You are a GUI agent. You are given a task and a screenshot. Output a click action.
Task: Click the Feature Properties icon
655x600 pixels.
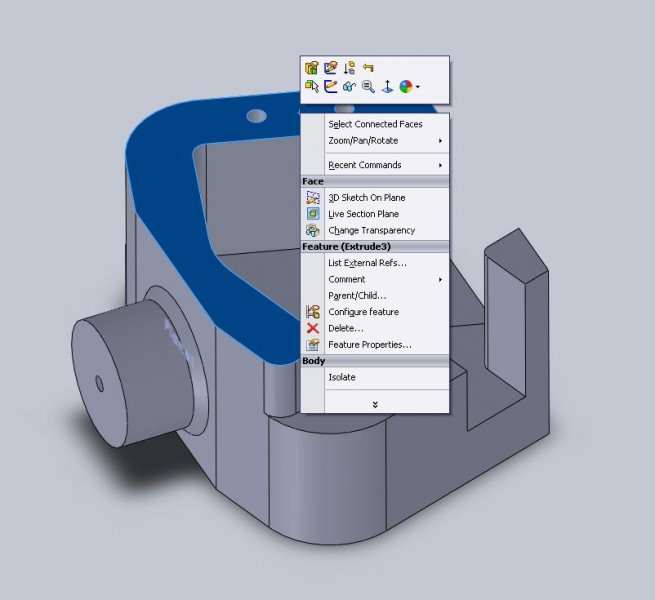point(312,345)
